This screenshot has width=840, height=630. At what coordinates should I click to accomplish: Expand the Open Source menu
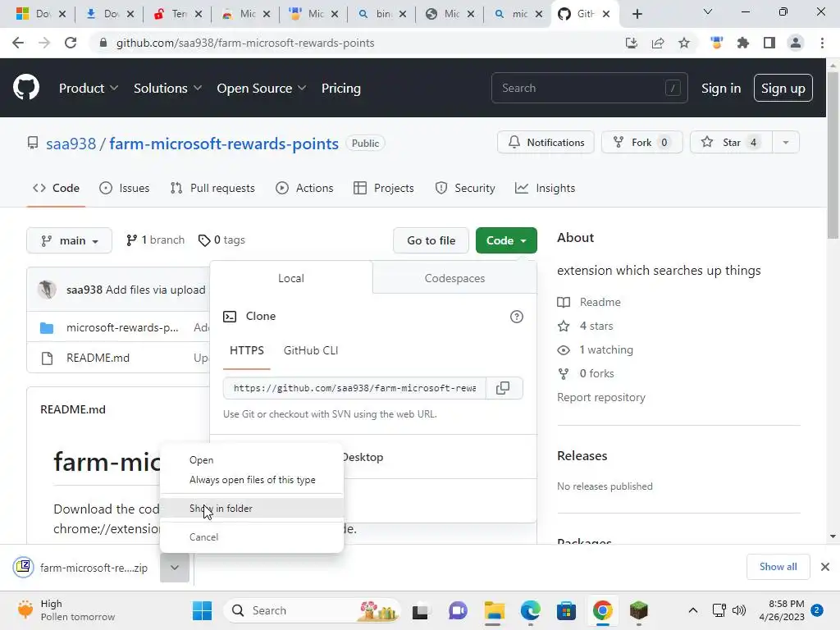pyautogui.click(x=262, y=89)
